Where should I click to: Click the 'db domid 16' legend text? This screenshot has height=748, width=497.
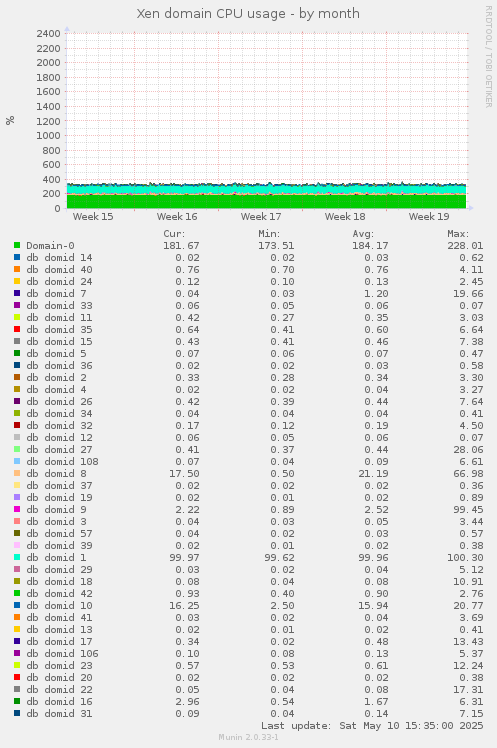tap(59, 701)
